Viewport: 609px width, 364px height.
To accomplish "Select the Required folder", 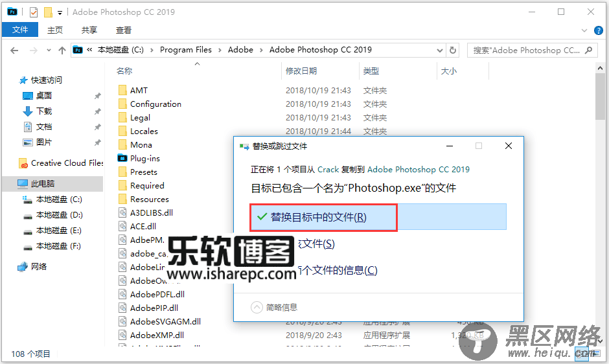I will click(x=147, y=185).
